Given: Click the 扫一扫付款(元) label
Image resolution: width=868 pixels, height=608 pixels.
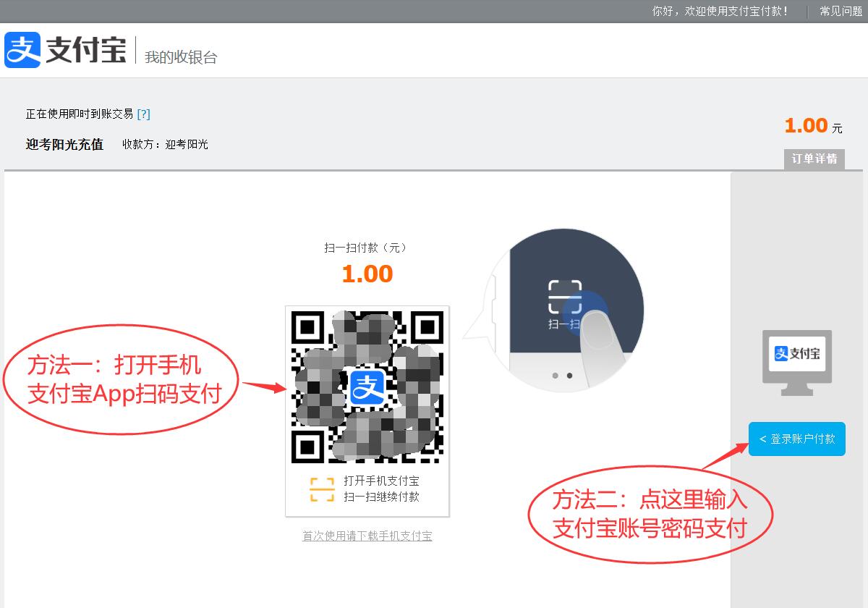Looking at the screenshot, I should point(367,248).
